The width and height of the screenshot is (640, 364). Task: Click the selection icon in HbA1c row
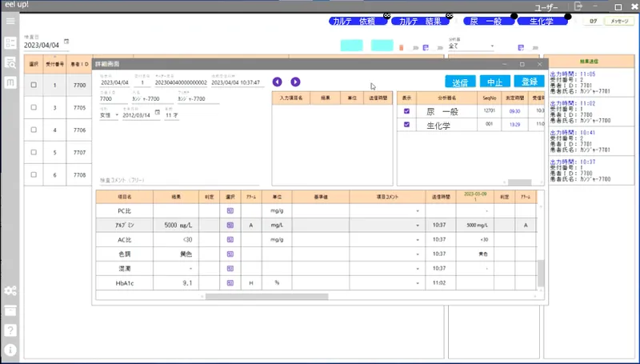(230, 282)
